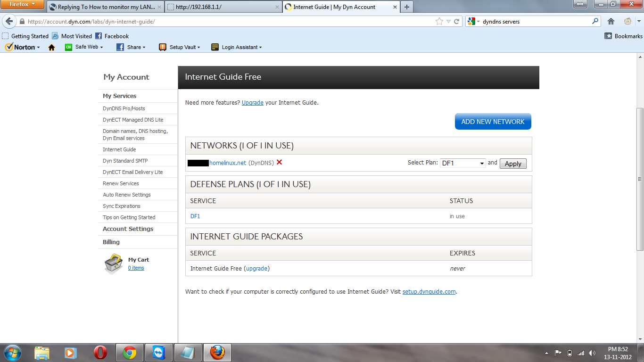Click the padlock site identity icon
Image resolution: width=644 pixels, height=362 pixels.
[22, 22]
